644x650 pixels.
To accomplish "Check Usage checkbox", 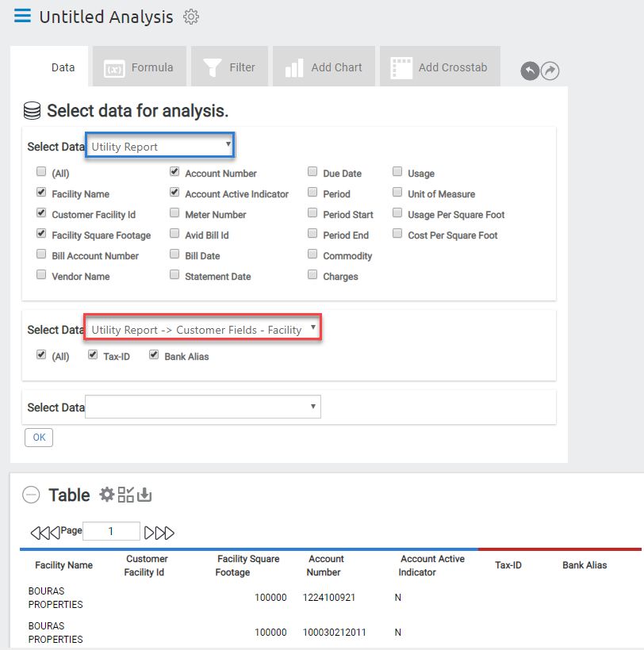I will click(397, 172).
